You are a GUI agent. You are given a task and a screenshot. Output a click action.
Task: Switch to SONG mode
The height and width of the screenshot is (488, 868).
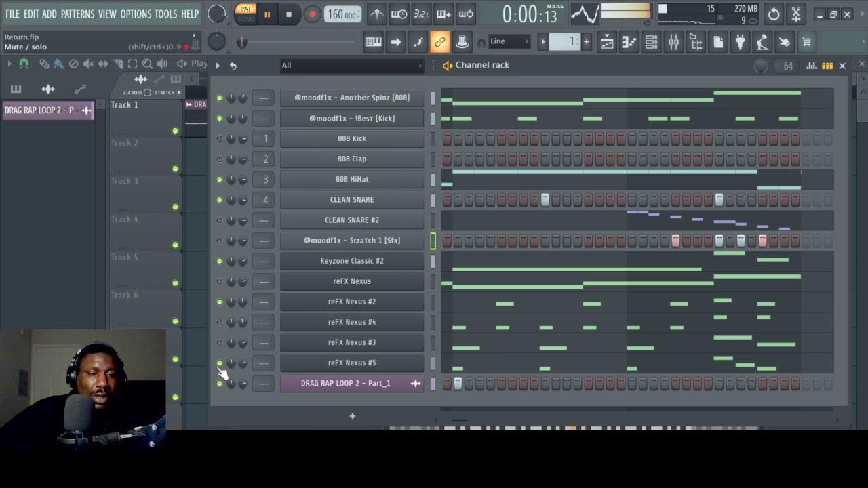pos(245,18)
